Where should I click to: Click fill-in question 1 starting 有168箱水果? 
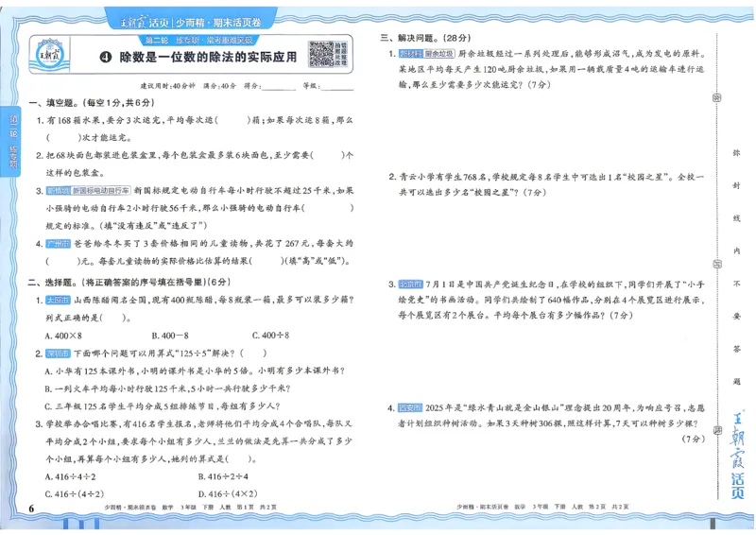pyautogui.click(x=195, y=129)
